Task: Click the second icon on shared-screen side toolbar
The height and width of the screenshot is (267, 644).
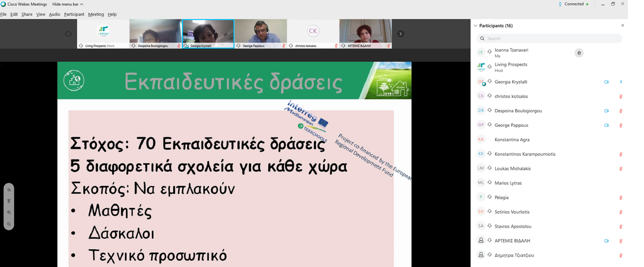Action: point(9,201)
